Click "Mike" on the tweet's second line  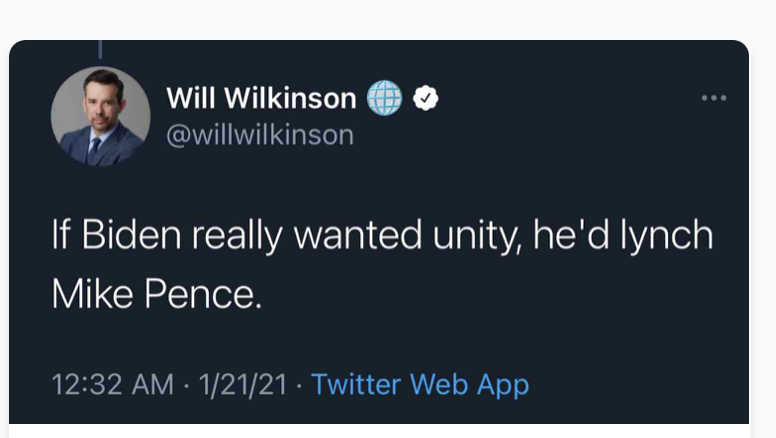click(93, 294)
